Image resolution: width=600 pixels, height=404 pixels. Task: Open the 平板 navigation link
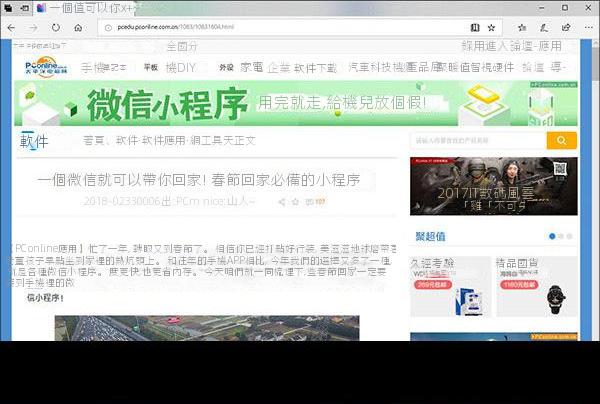tap(151, 68)
